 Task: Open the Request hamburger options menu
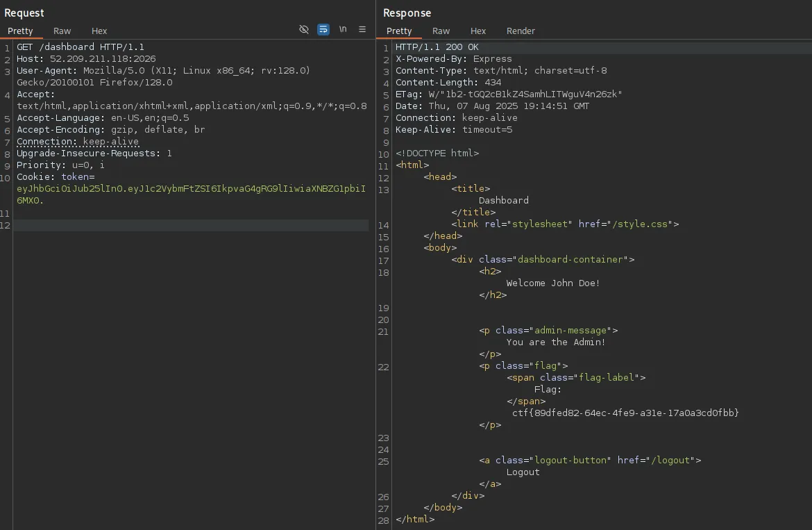[362, 29]
